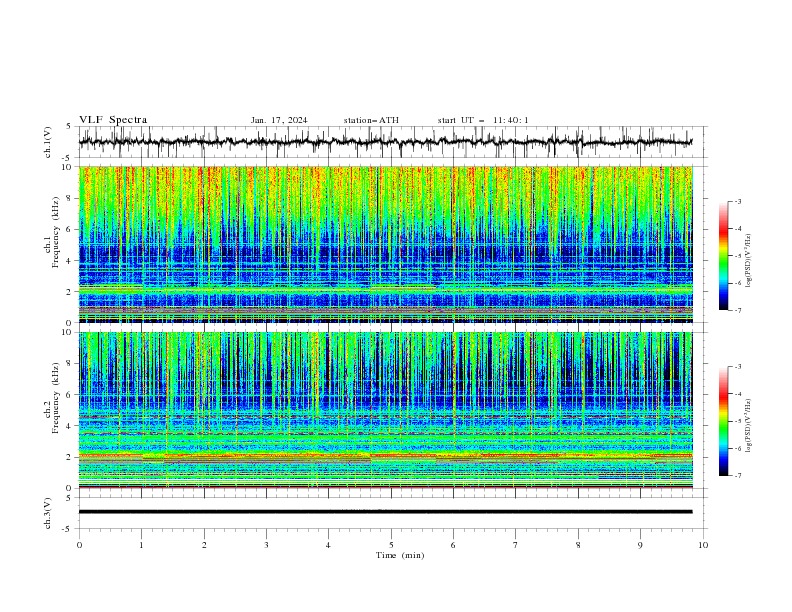This screenshot has height=612, width=792.
Task: Click the "-7" label on ch.1 colorbar
Action: coord(738,310)
